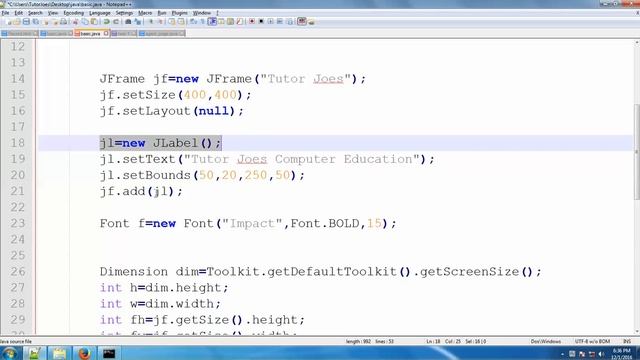Click the Playback macro icon
Viewport: 640px width, 360px height.
pos(270,22)
